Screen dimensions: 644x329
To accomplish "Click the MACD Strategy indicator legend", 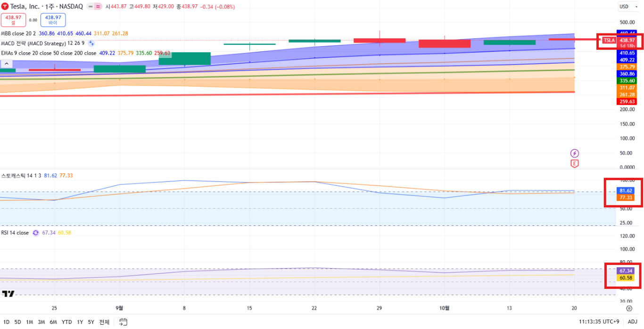I will tap(42, 43).
